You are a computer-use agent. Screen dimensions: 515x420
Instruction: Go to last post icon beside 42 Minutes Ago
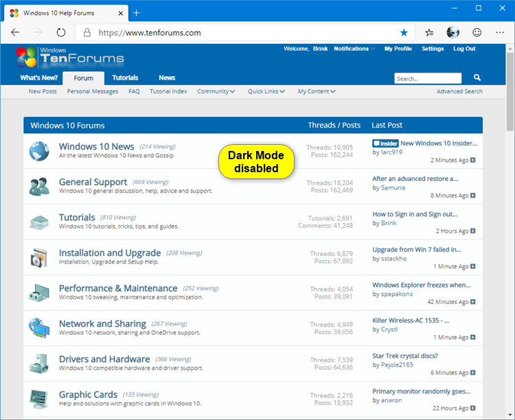pos(472,302)
